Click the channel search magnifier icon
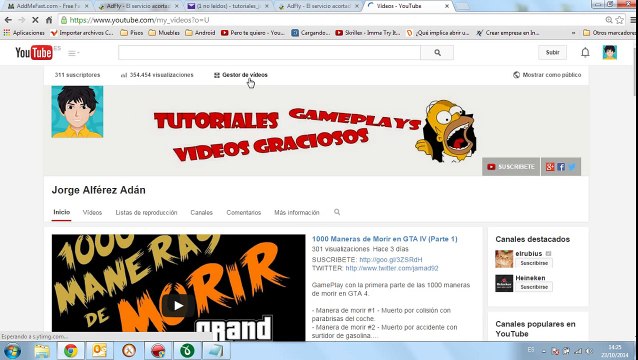 point(337,212)
